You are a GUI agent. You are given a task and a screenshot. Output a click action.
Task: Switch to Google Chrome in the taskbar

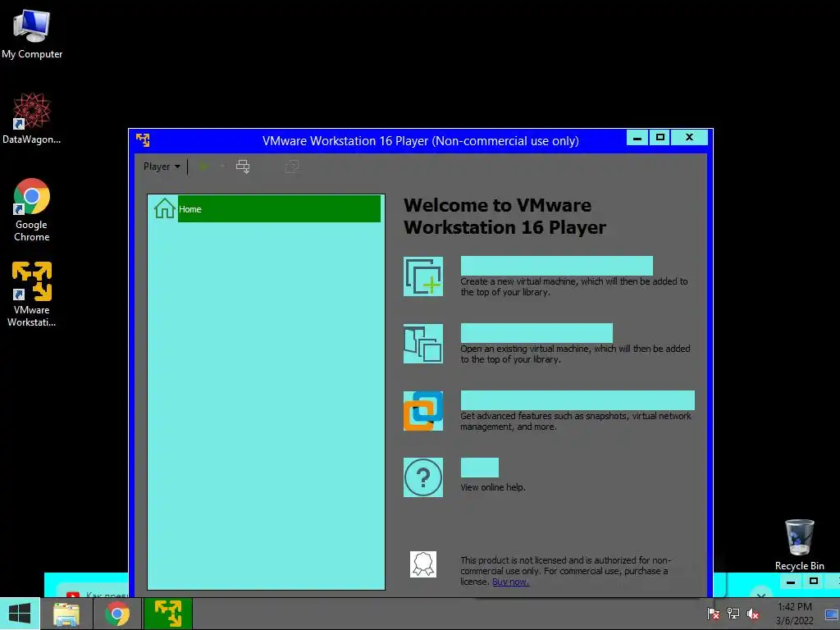pos(117,614)
